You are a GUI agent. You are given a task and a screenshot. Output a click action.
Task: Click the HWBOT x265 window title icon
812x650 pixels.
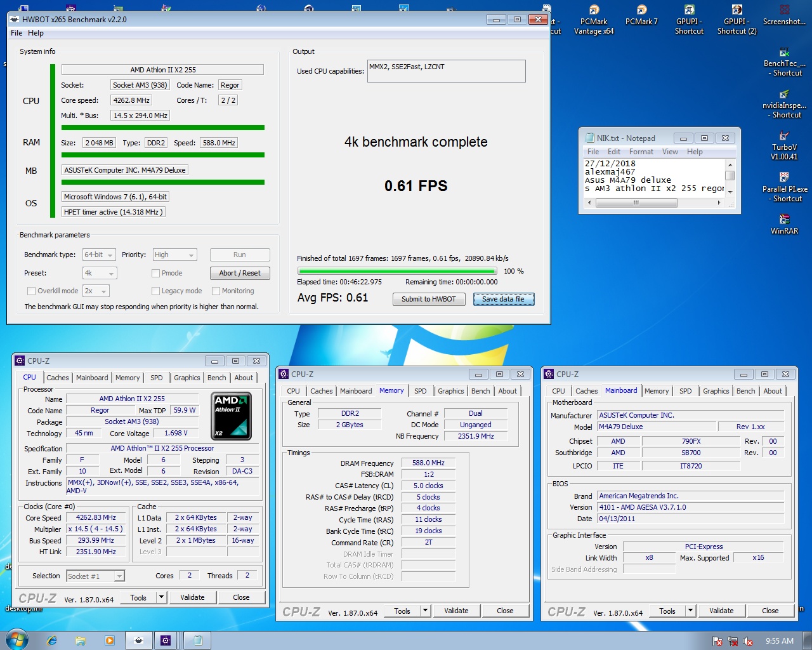tap(15, 19)
